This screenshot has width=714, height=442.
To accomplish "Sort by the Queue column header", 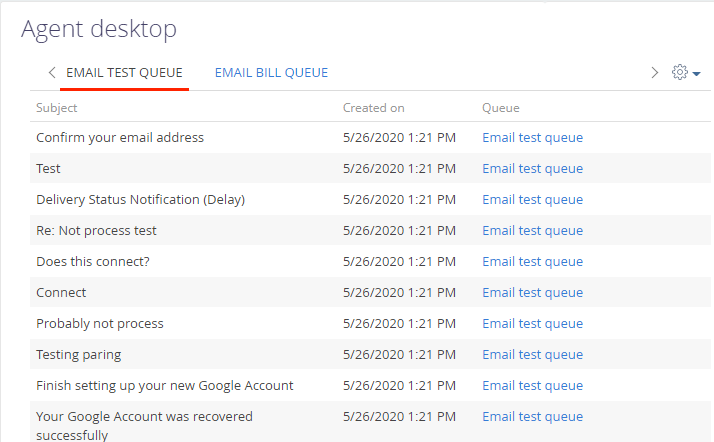I will (500, 108).
